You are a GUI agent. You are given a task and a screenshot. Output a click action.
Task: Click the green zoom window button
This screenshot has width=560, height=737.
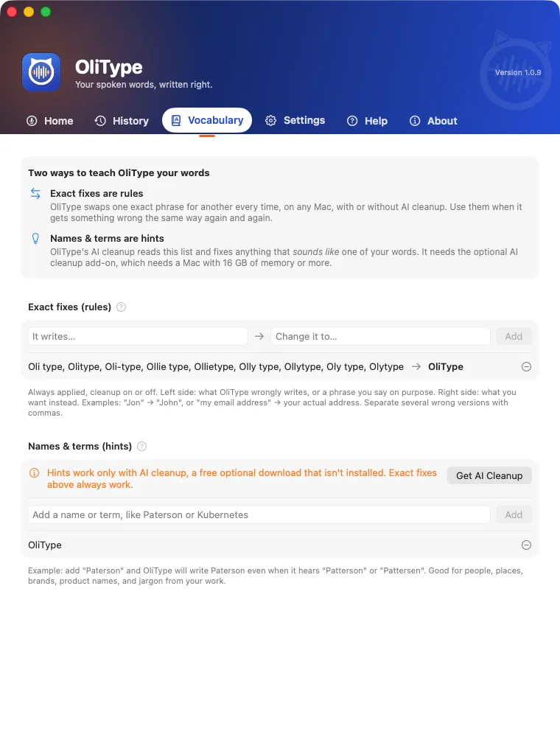coord(46,12)
